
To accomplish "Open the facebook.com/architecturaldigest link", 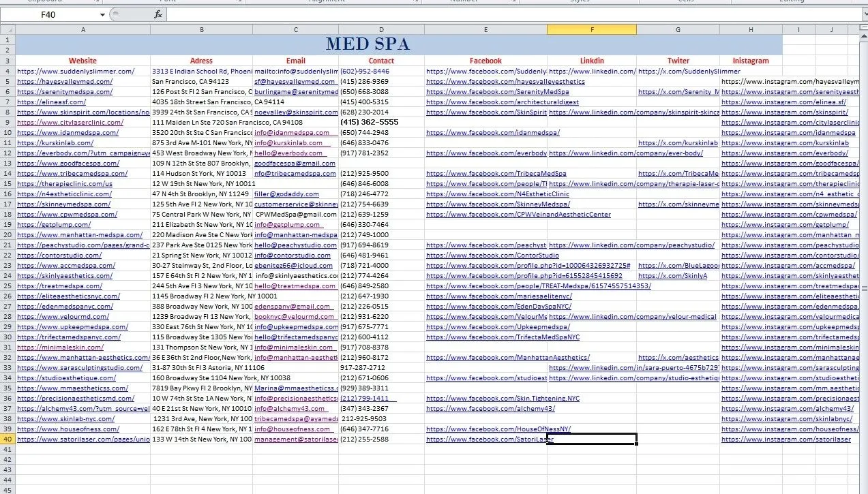I will click(503, 102).
